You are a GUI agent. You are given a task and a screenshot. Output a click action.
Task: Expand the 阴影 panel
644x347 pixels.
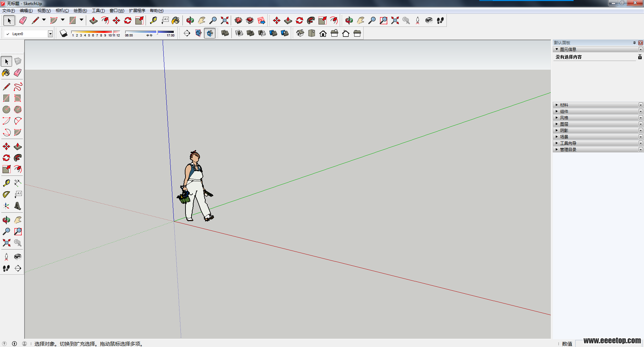point(557,130)
